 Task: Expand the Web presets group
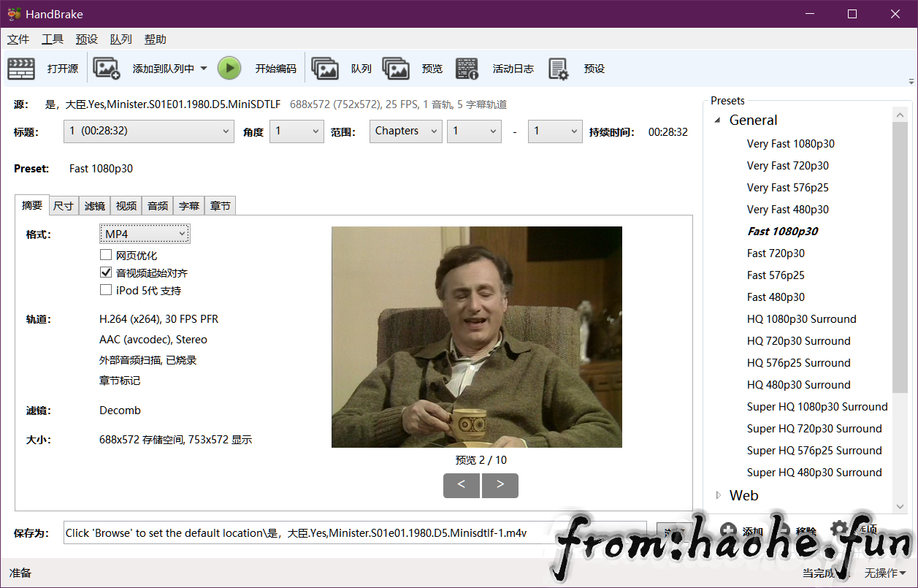718,495
